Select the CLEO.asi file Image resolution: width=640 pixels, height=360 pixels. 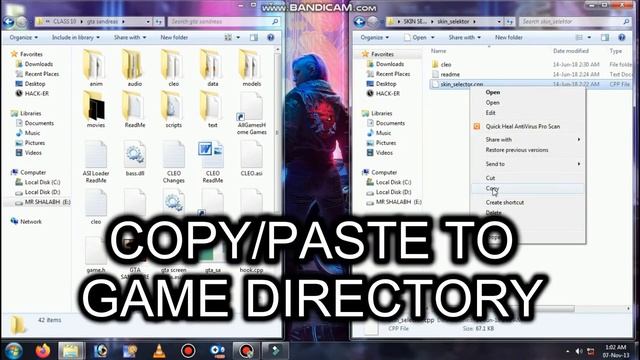pyautogui.click(x=251, y=158)
